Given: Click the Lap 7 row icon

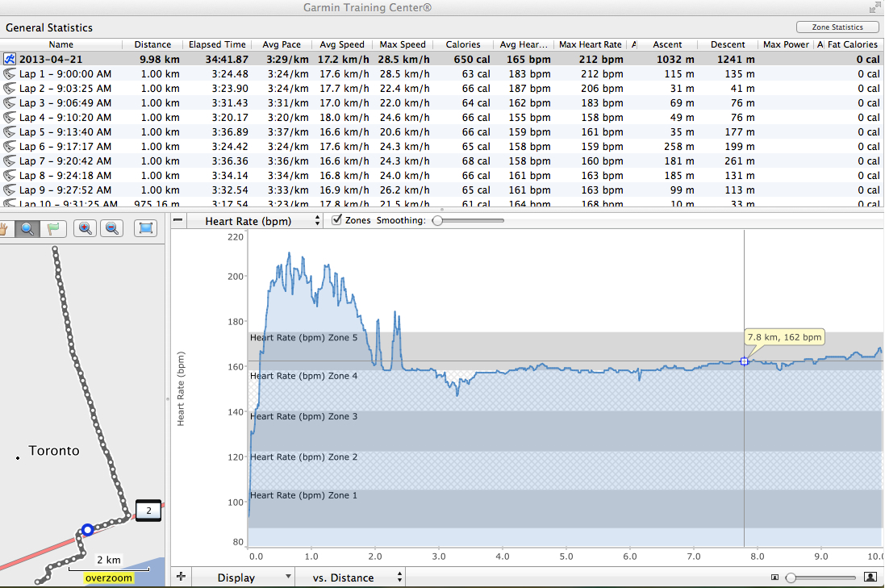Looking at the screenshot, I should 9,161.
